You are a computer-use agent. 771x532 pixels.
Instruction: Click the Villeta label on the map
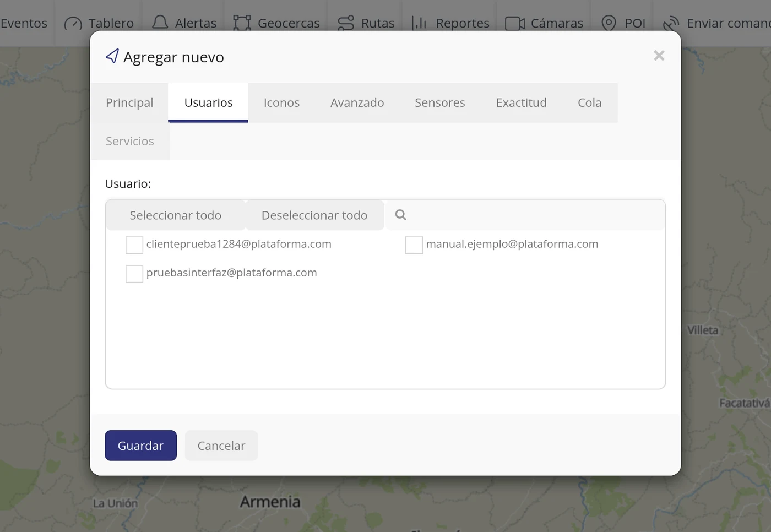coord(703,330)
